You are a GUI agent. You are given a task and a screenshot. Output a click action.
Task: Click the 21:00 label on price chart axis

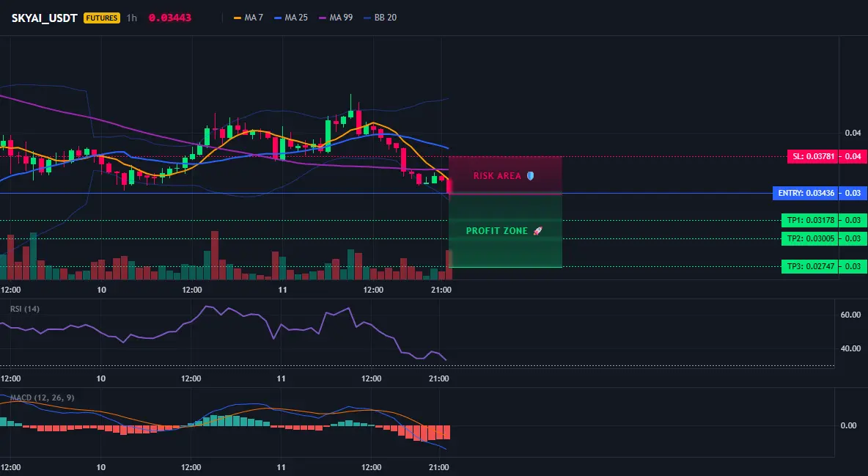coord(441,290)
